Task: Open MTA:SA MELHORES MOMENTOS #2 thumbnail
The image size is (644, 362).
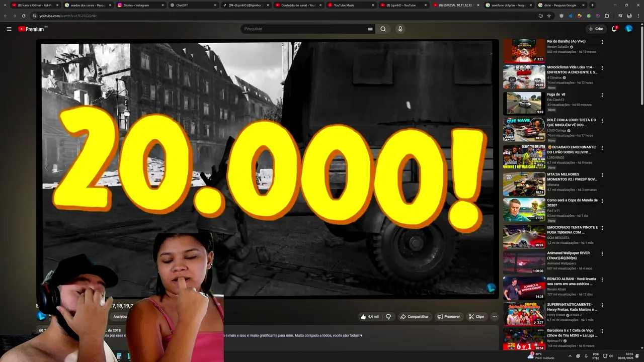Action: click(524, 185)
